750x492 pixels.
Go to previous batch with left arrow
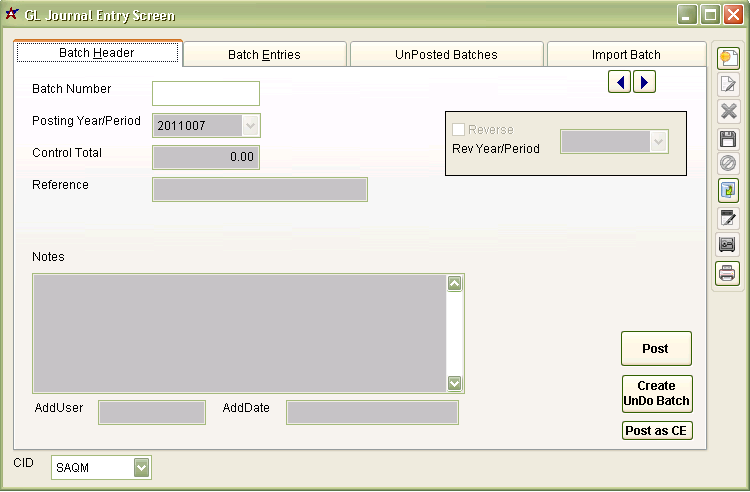(x=620, y=82)
